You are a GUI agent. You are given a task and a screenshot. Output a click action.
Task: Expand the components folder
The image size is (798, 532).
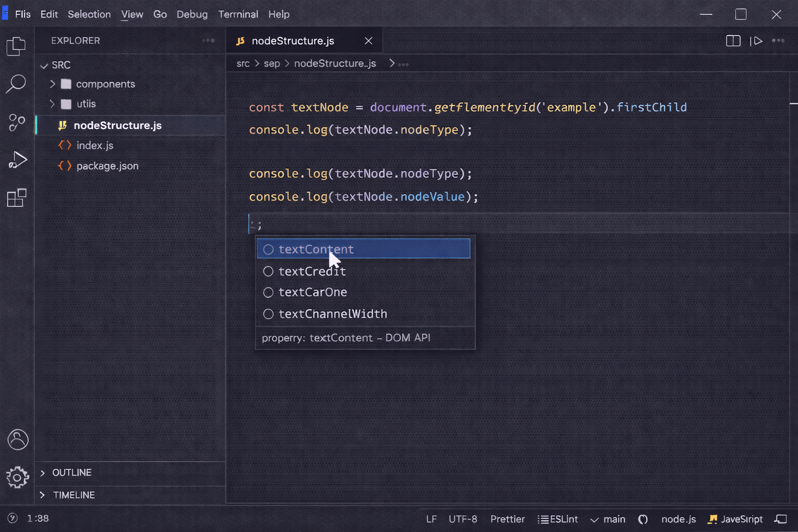[52, 84]
